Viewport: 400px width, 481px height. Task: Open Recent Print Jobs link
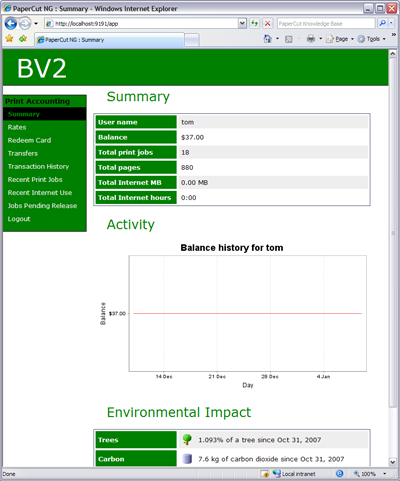click(x=35, y=180)
